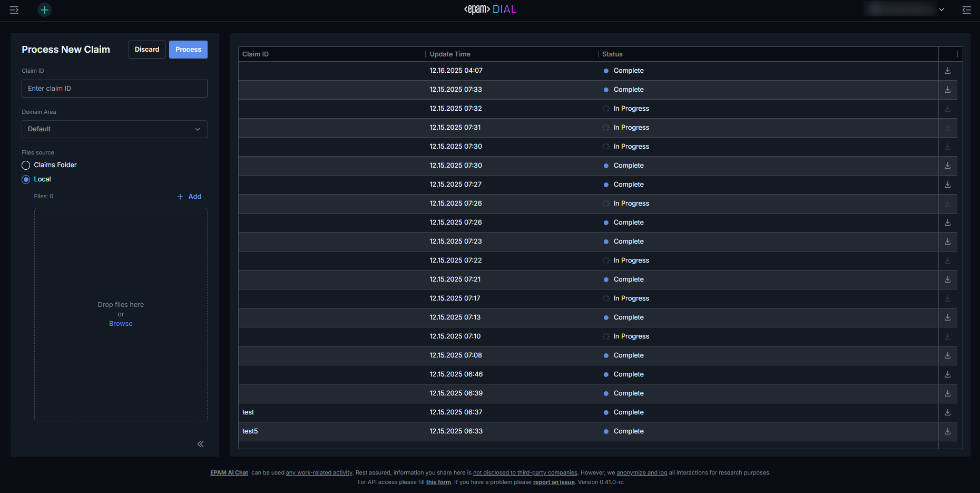Sort by the Update Time column header
The width and height of the screenshot is (980, 493).
(x=450, y=54)
